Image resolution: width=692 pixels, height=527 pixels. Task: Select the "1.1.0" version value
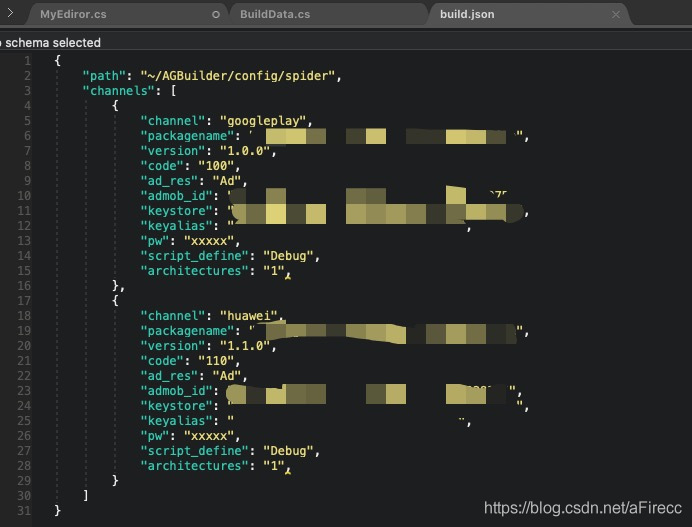tap(244, 346)
